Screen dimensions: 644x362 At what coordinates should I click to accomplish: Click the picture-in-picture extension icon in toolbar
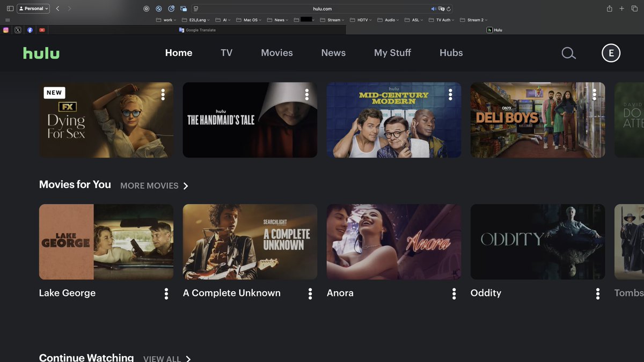coord(184,9)
